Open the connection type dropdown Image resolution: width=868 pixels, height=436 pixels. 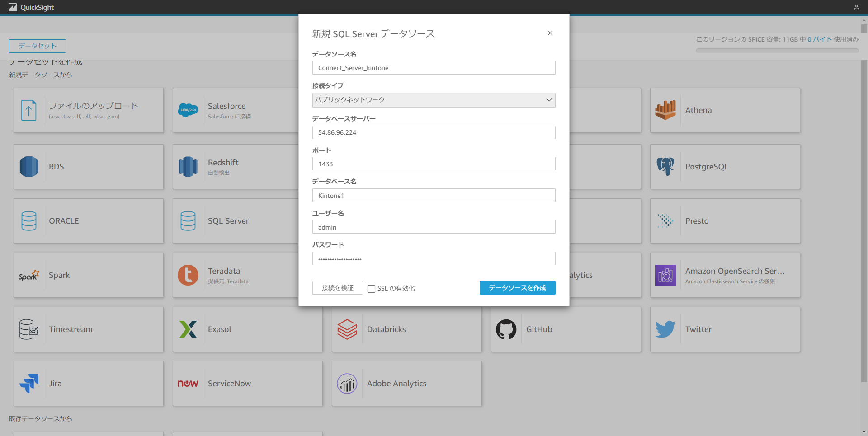[434, 100]
